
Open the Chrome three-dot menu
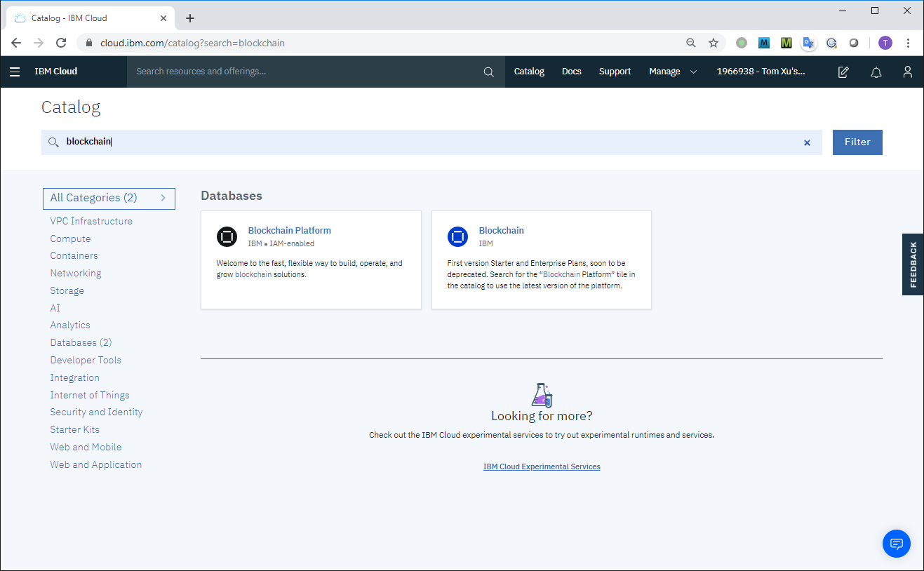click(x=909, y=43)
